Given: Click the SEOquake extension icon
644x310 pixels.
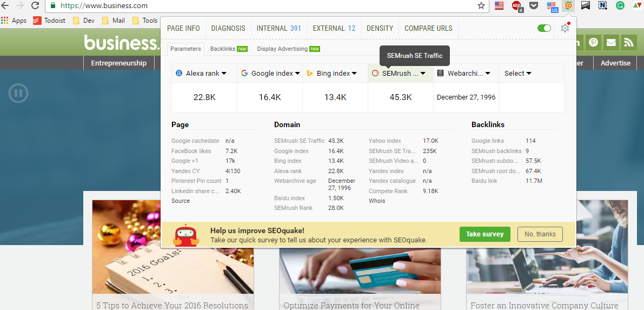Looking at the screenshot, I should [568, 6].
